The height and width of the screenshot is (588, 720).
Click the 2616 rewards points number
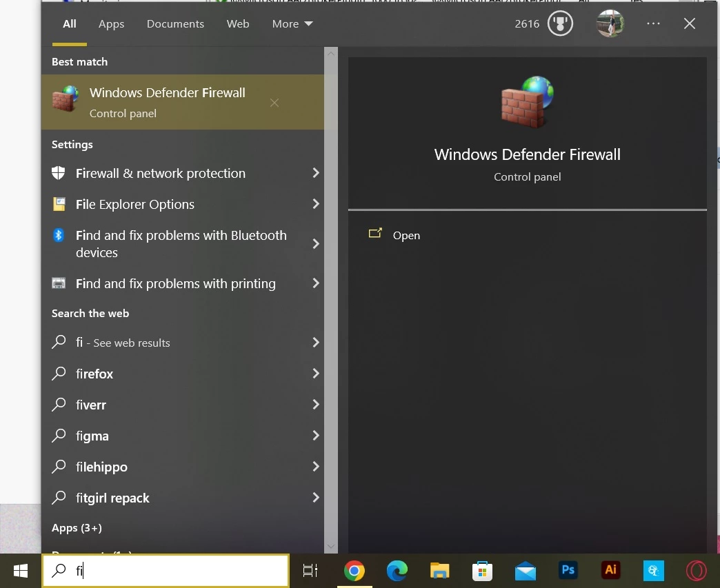point(527,24)
